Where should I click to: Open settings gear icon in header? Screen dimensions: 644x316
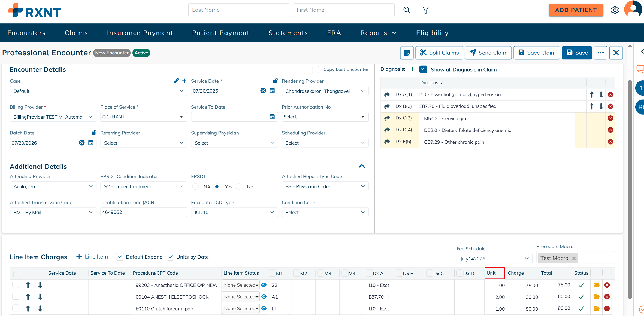pos(615,10)
